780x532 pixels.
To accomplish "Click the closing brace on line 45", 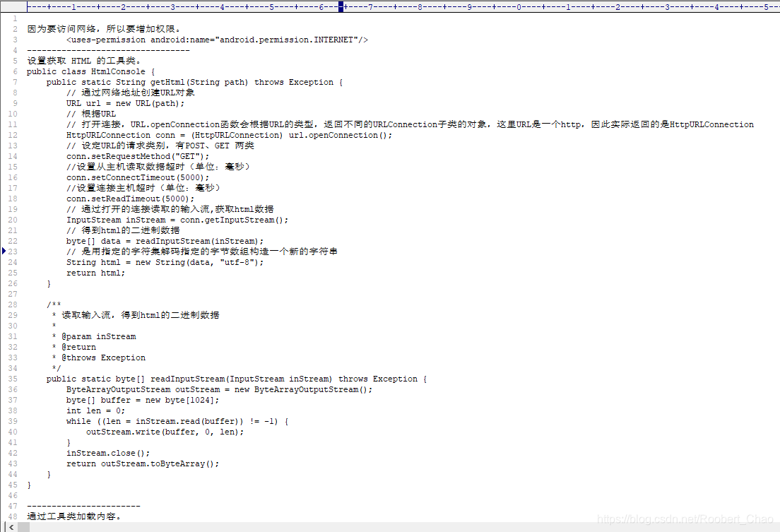I will click(x=29, y=485).
